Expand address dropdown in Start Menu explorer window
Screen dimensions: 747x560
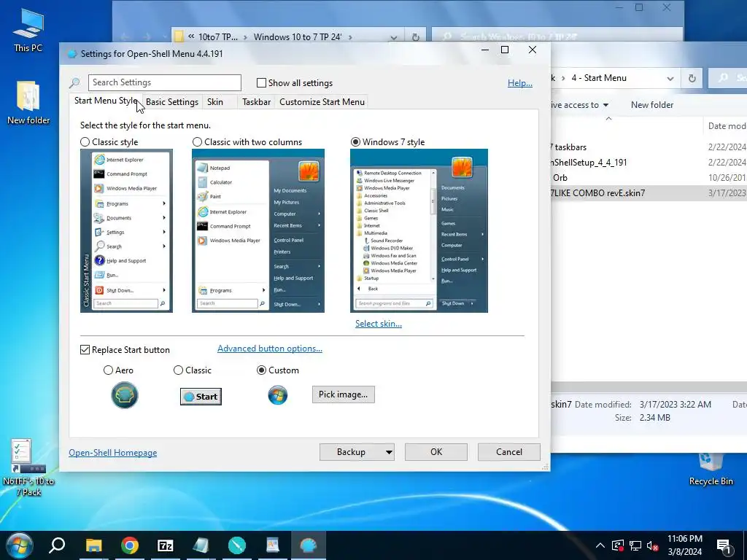click(x=670, y=79)
